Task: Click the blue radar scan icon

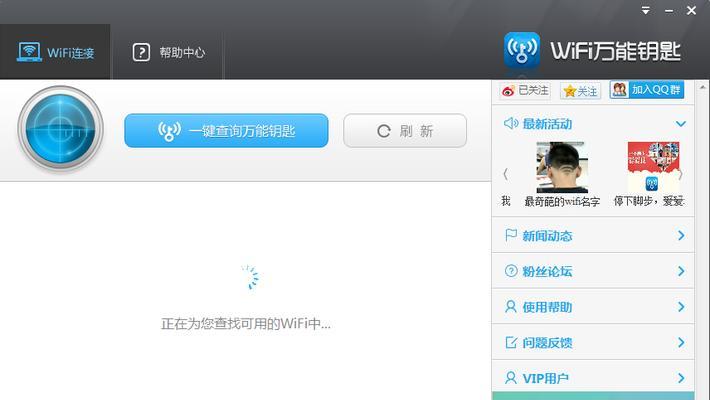Action: 60,129
